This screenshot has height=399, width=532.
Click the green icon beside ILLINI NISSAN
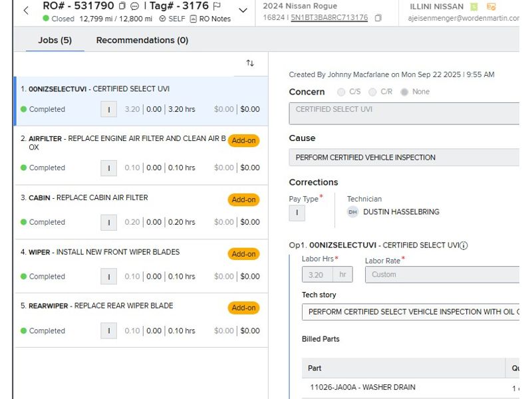474,7
